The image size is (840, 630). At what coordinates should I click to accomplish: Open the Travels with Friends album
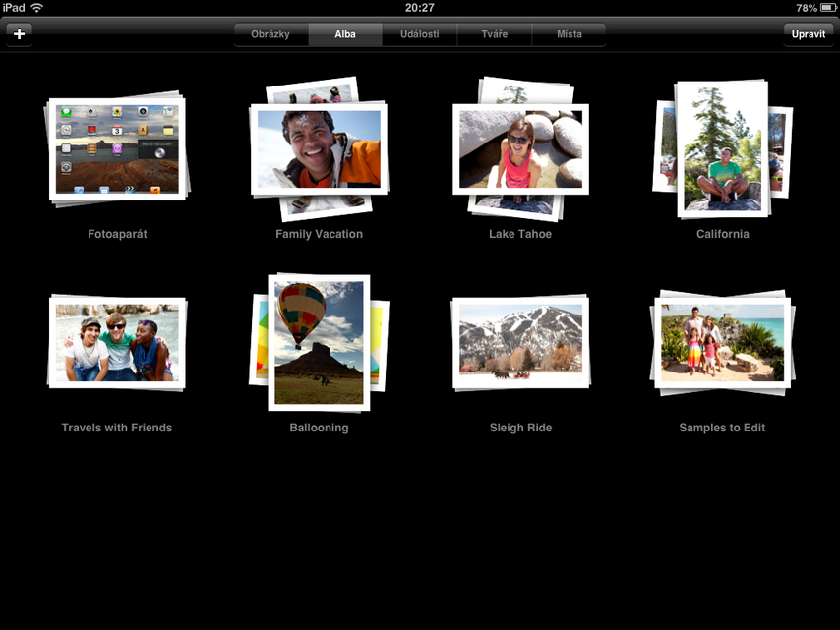(x=117, y=342)
